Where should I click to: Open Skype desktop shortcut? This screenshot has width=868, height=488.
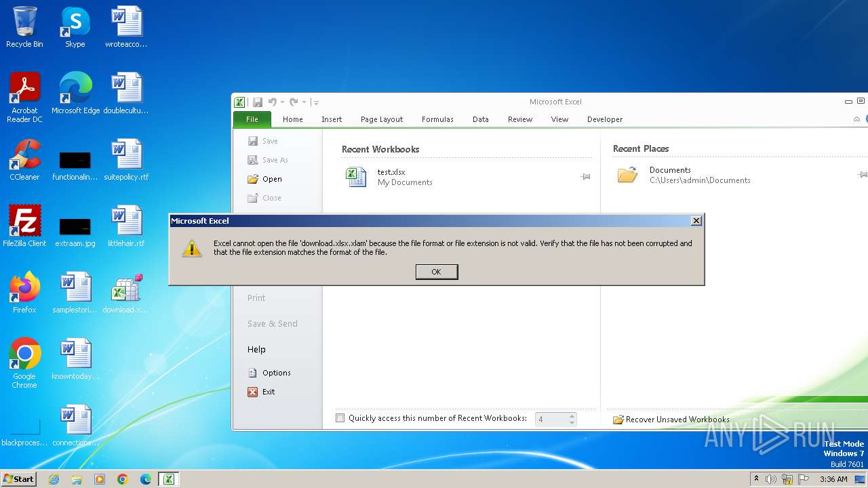[75, 27]
